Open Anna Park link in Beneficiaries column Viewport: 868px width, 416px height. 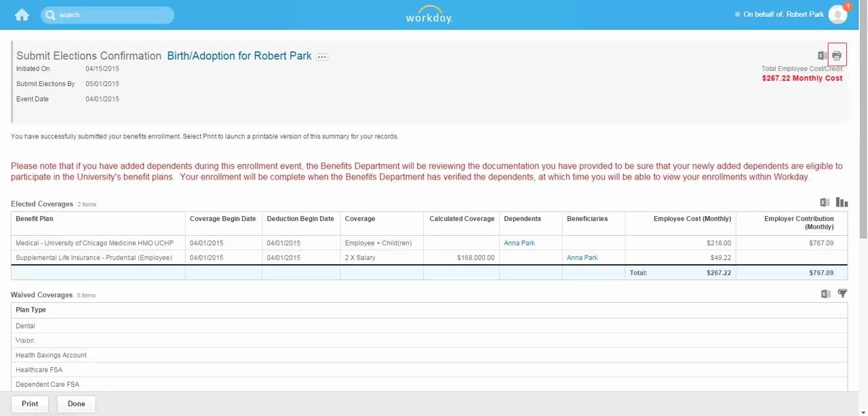583,258
